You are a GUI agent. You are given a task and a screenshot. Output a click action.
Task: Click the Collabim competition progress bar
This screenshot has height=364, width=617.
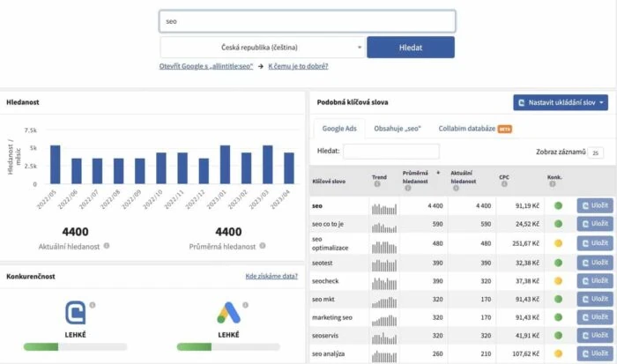pyautogui.click(x=77, y=347)
